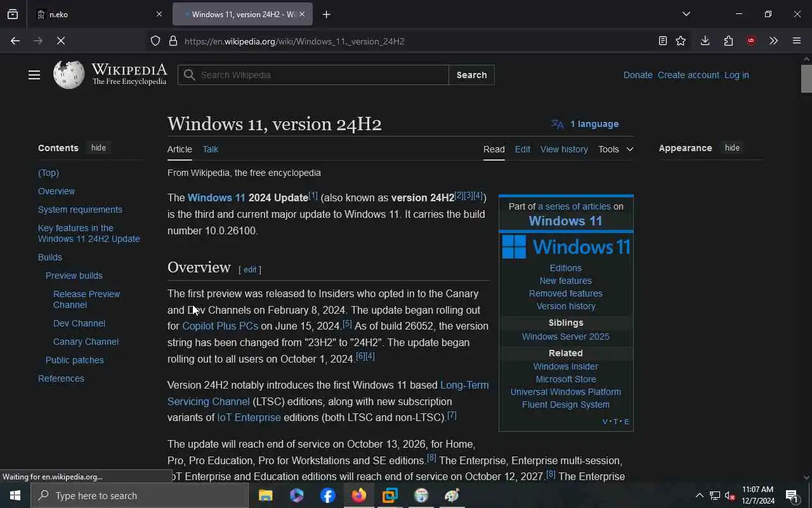Close the n.eko tab
This screenshot has height=508, width=812.
(159, 14)
